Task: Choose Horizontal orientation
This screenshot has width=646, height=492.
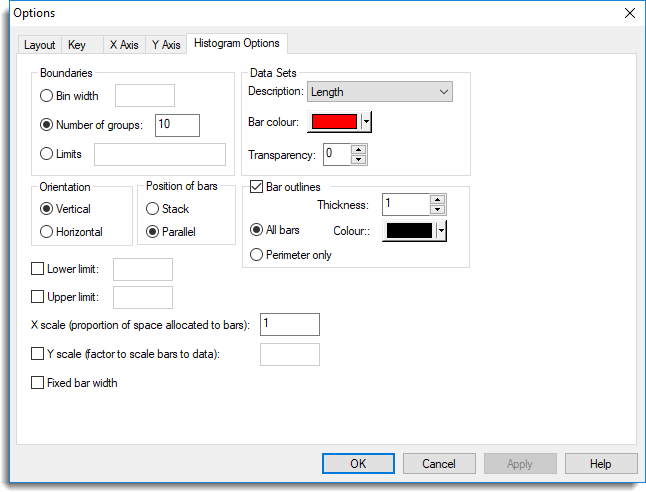Action: 46,232
